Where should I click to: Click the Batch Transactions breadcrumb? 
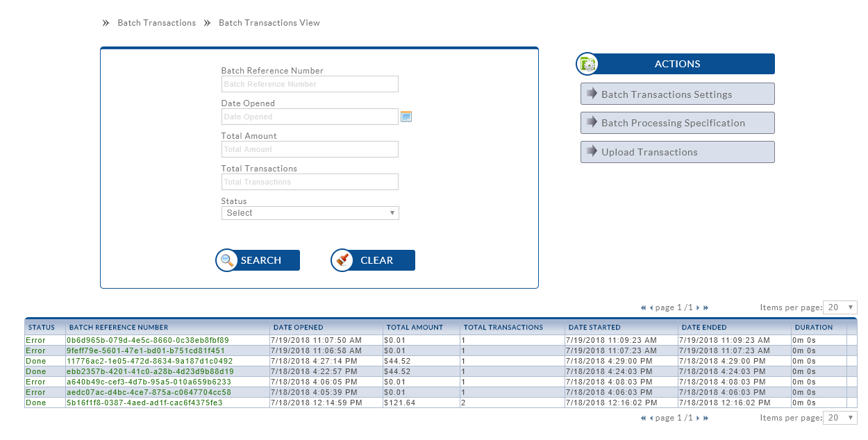pyautogui.click(x=156, y=23)
